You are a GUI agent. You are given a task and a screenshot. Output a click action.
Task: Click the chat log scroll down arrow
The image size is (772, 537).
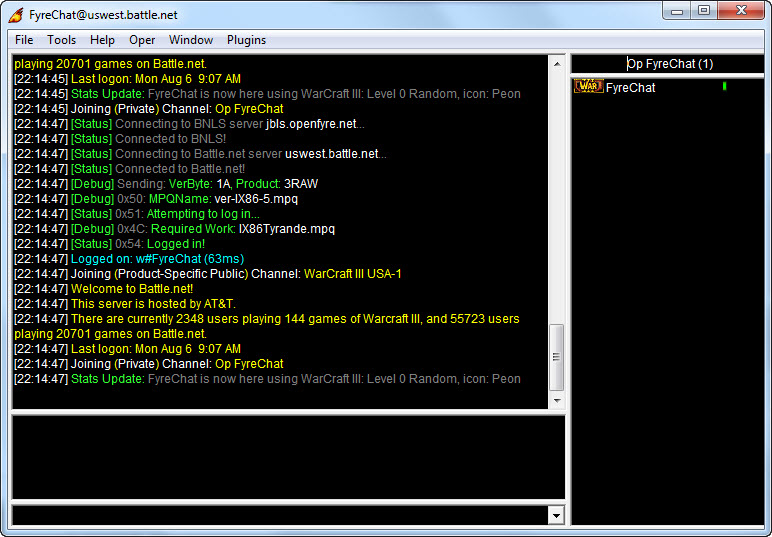click(557, 401)
